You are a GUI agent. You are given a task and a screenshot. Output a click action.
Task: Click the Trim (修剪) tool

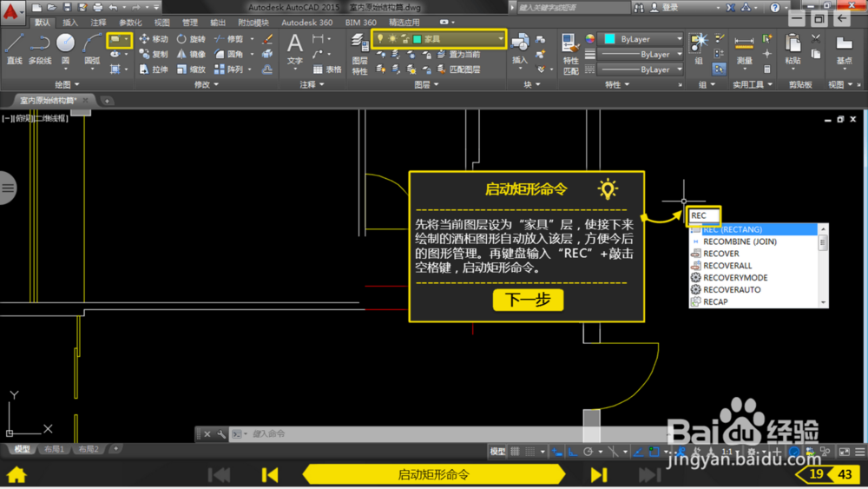[228, 39]
